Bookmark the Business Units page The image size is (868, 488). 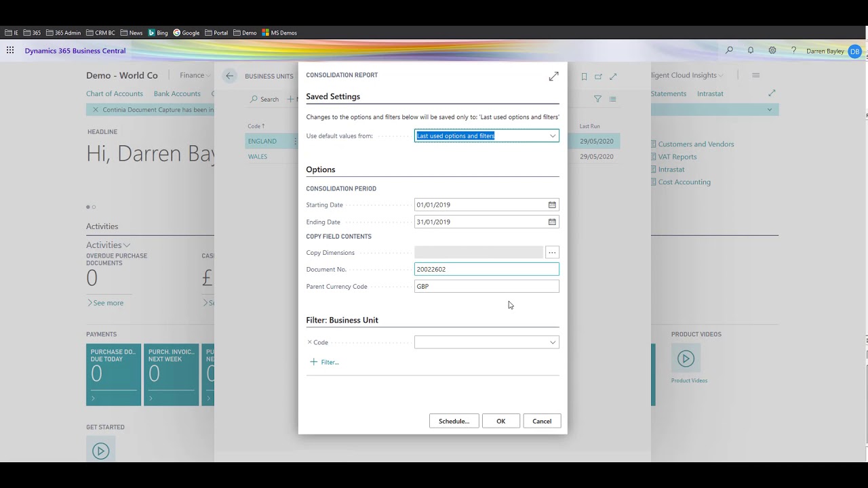(x=584, y=77)
